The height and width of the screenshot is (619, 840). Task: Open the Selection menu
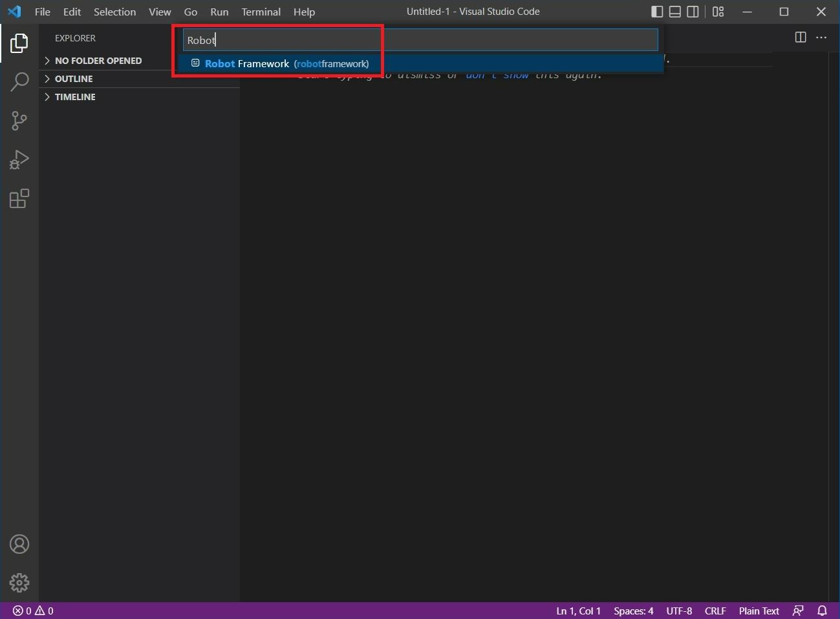tap(114, 12)
